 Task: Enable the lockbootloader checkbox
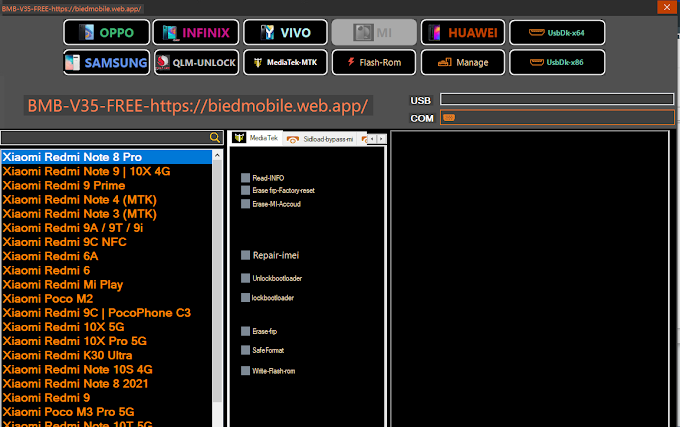pos(245,297)
